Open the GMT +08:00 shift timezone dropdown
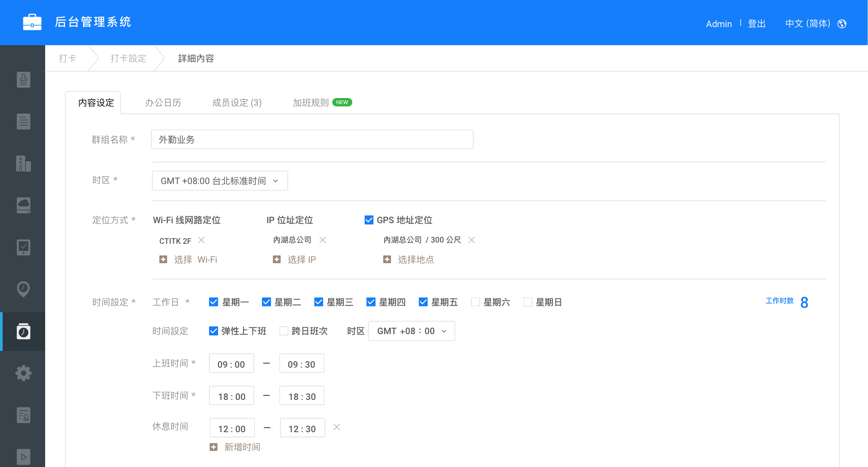 point(411,331)
